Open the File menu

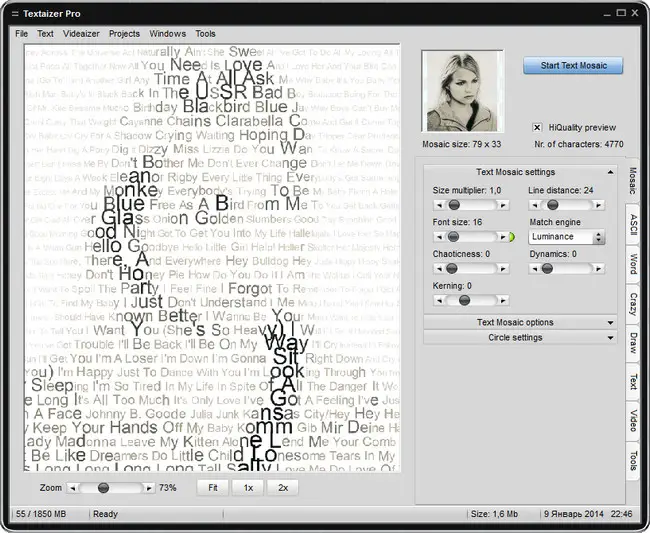point(21,34)
